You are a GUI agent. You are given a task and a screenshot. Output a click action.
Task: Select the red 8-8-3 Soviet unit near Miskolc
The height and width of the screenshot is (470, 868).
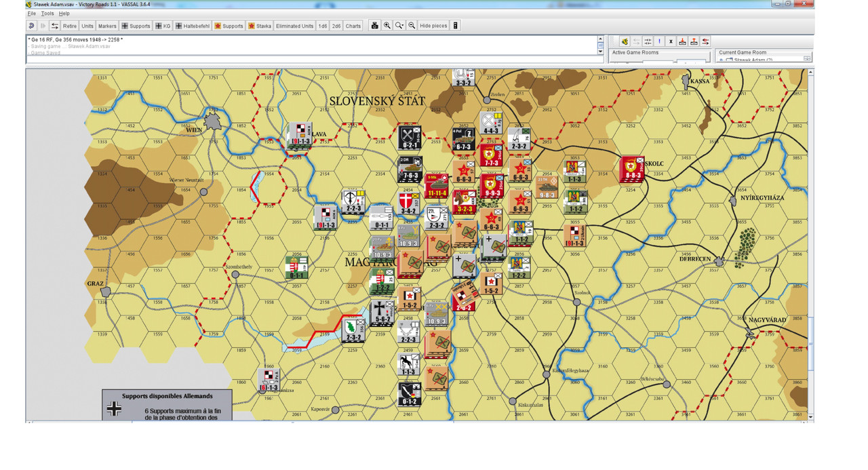pyautogui.click(x=632, y=169)
